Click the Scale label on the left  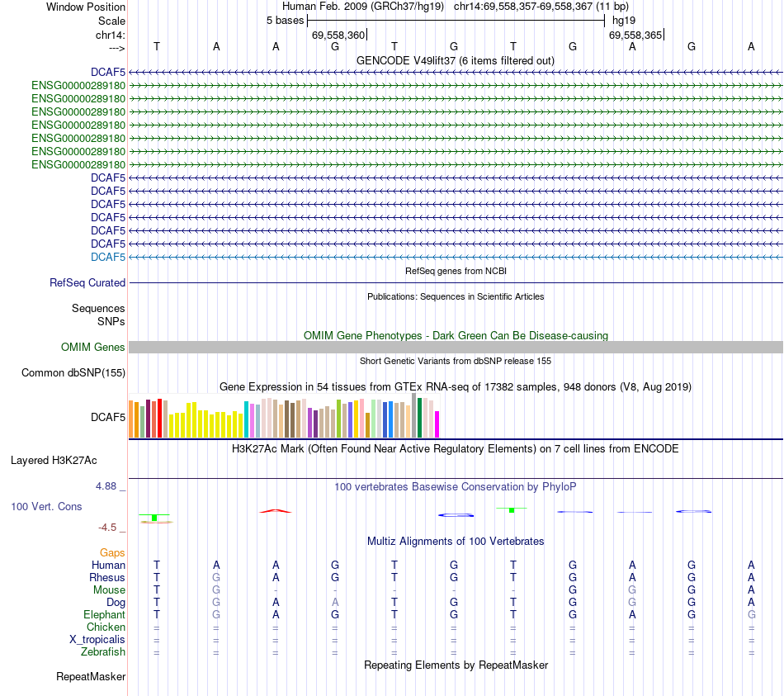point(111,21)
